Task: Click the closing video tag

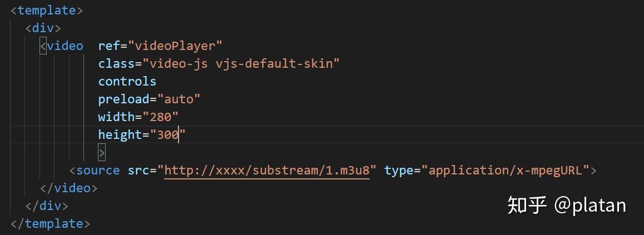Action: click(69, 188)
